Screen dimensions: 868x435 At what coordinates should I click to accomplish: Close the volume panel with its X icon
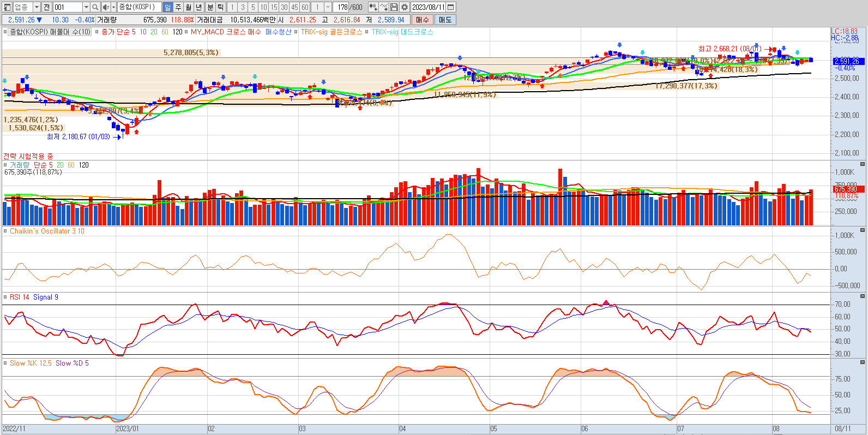pyautogui.click(x=863, y=164)
